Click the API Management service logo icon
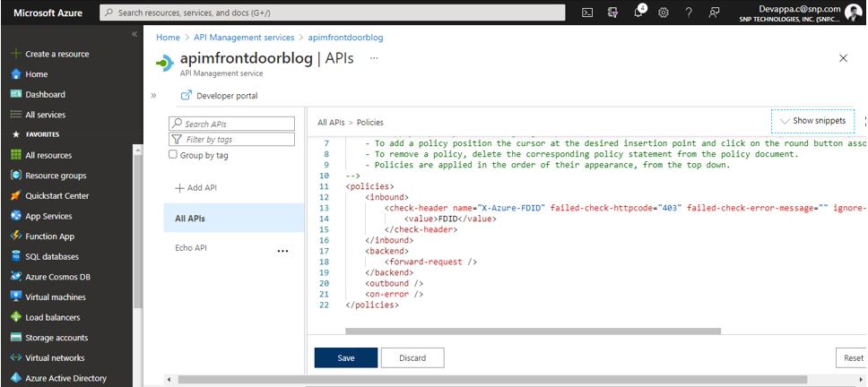This screenshot has height=387, width=868. pos(165,63)
